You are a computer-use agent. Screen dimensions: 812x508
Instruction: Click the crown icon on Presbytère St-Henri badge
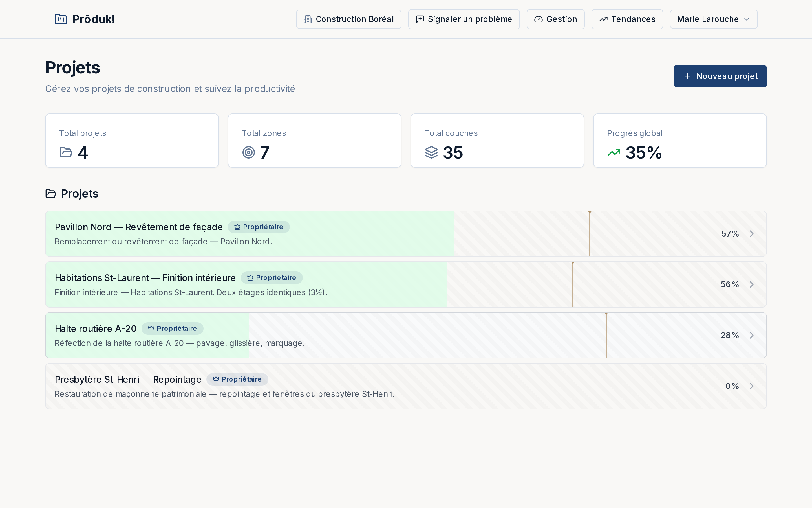coord(216,379)
